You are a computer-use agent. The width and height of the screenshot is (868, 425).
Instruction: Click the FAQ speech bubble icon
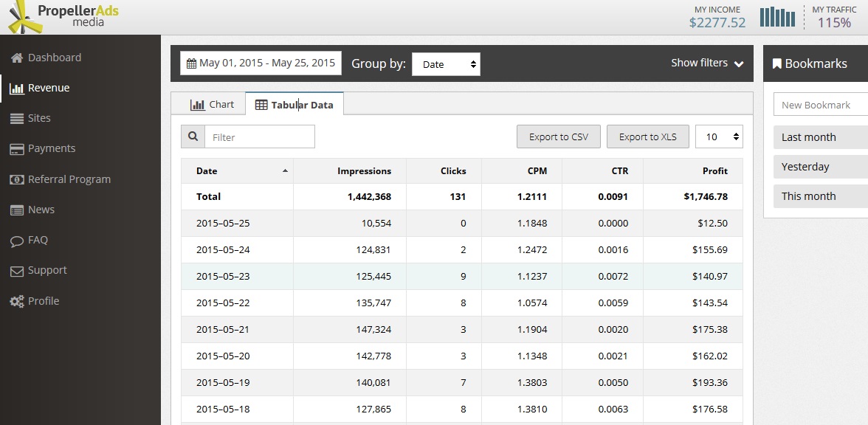click(x=16, y=241)
